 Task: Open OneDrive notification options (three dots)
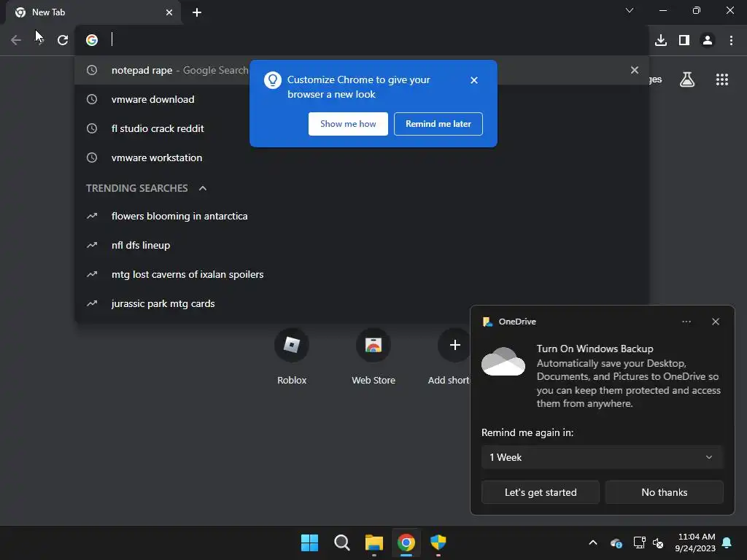click(686, 322)
